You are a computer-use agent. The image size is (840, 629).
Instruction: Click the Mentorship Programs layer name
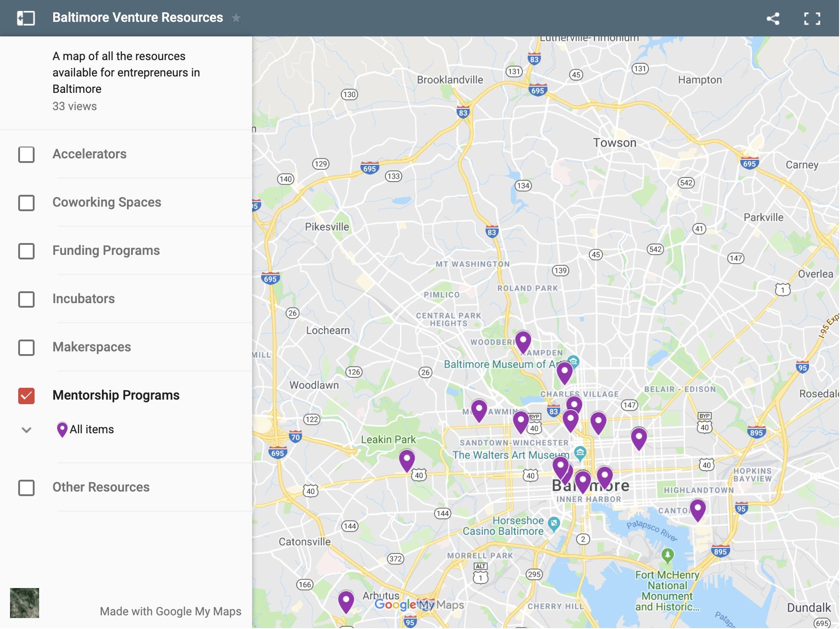[x=116, y=395]
